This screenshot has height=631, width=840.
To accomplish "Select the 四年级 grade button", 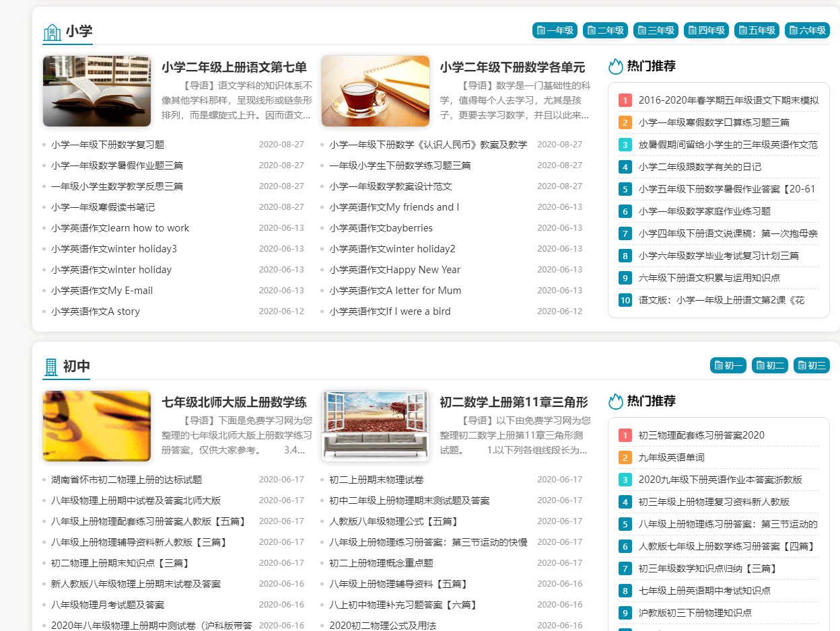I will coord(706,30).
